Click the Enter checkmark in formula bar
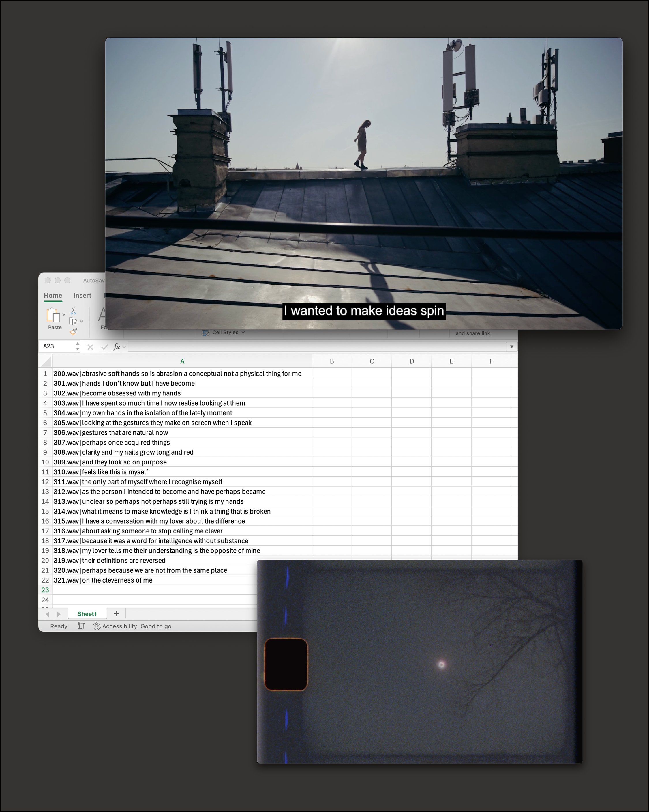 [x=104, y=347]
